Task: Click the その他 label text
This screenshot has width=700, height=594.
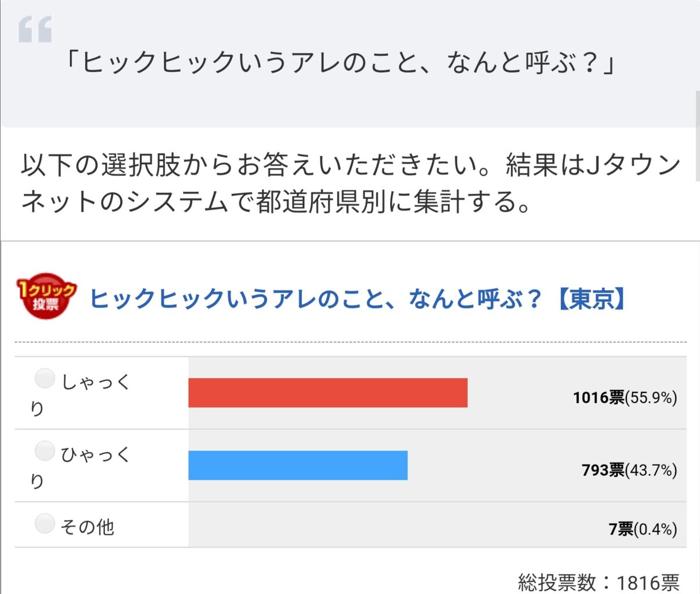Action: coord(87,527)
